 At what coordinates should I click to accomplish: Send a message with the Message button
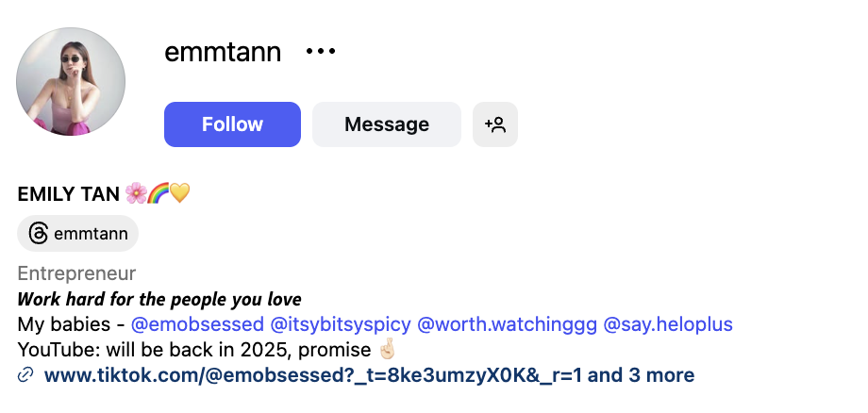387,124
